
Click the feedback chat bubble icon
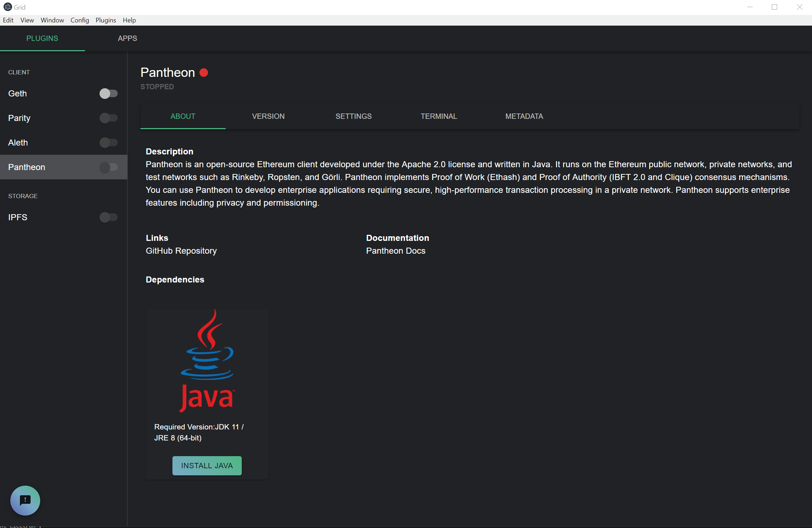[25, 500]
